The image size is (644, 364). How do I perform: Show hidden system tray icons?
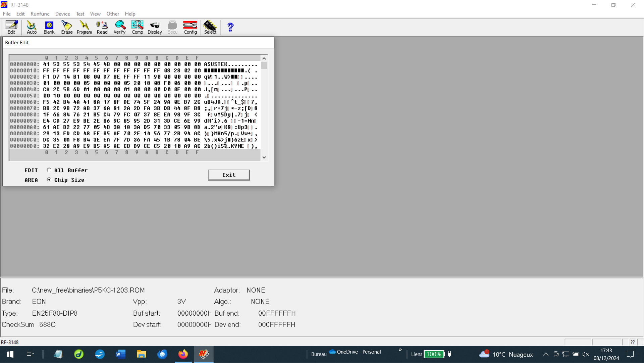tap(546, 354)
